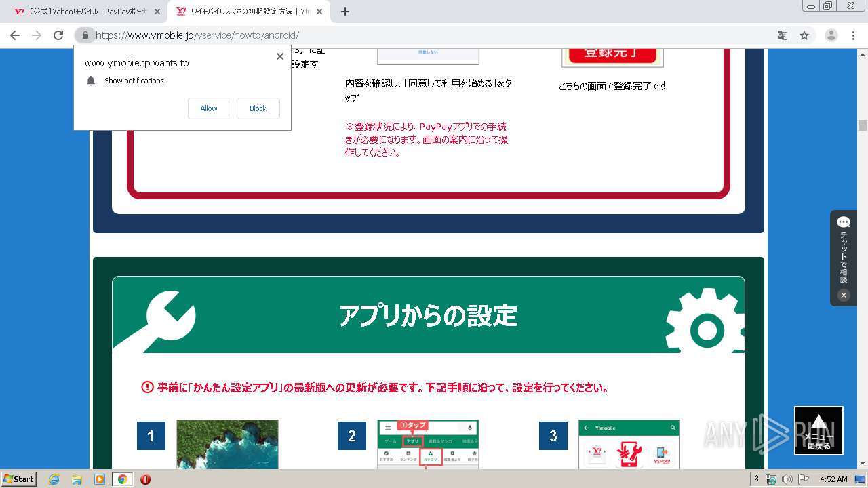868x488 pixels.
Task: Click the メニューに戻る back-to-menu button
Action: pos(818,430)
